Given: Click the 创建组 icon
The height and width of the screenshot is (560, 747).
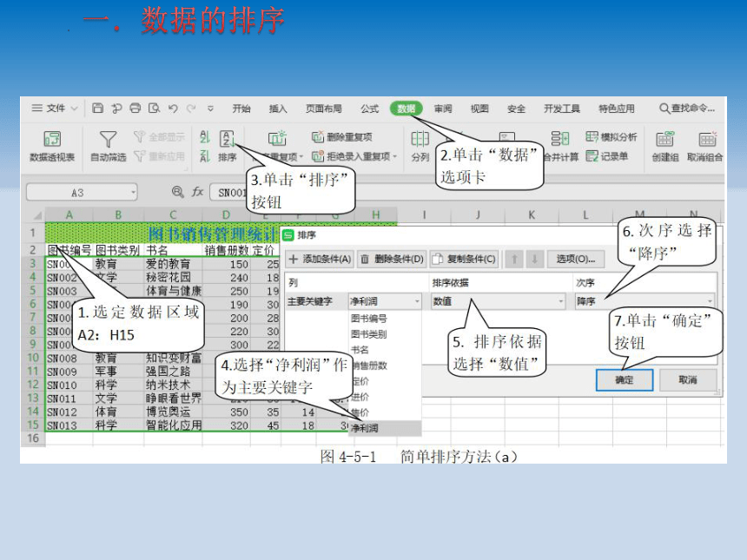Looking at the screenshot, I should [x=665, y=139].
